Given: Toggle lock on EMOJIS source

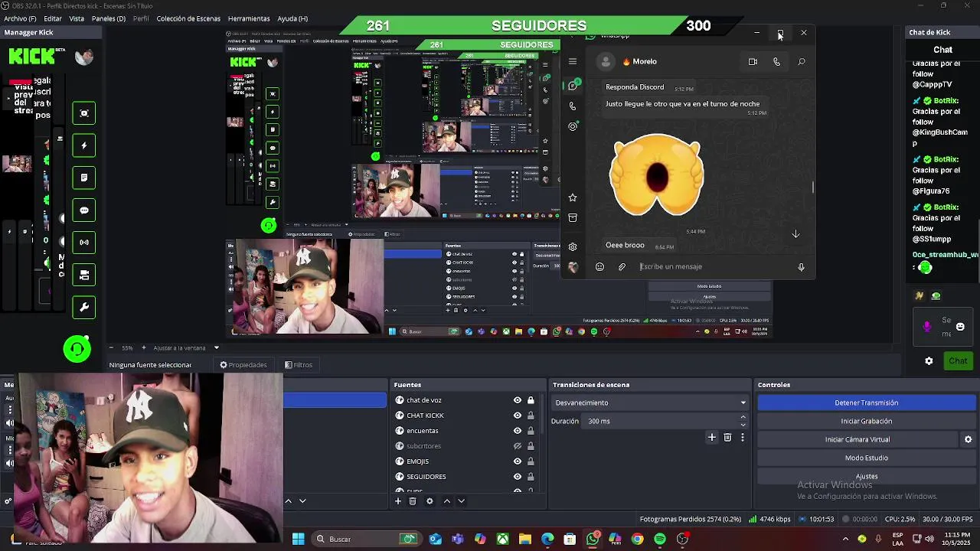Looking at the screenshot, I should pyautogui.click(x=531, y=461).
